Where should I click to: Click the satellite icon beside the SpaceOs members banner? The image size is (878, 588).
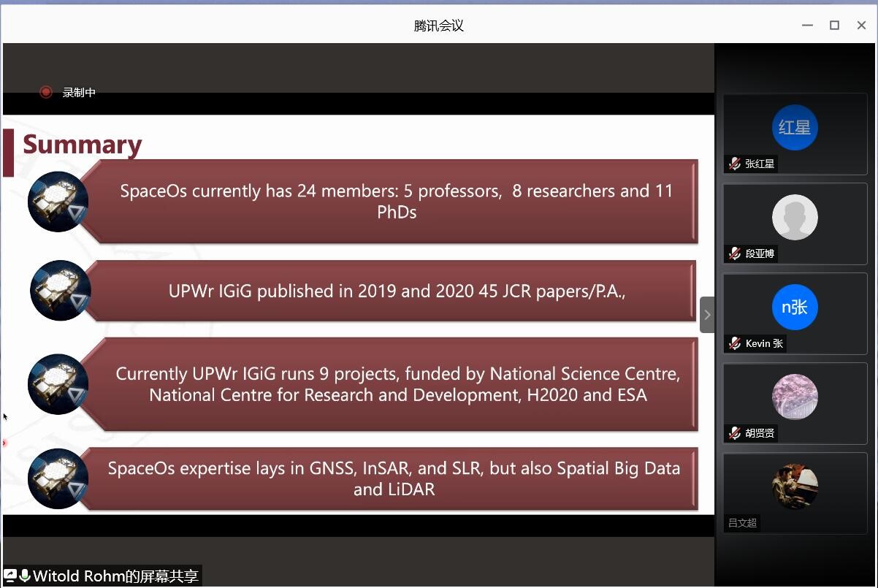click(58, 202)
